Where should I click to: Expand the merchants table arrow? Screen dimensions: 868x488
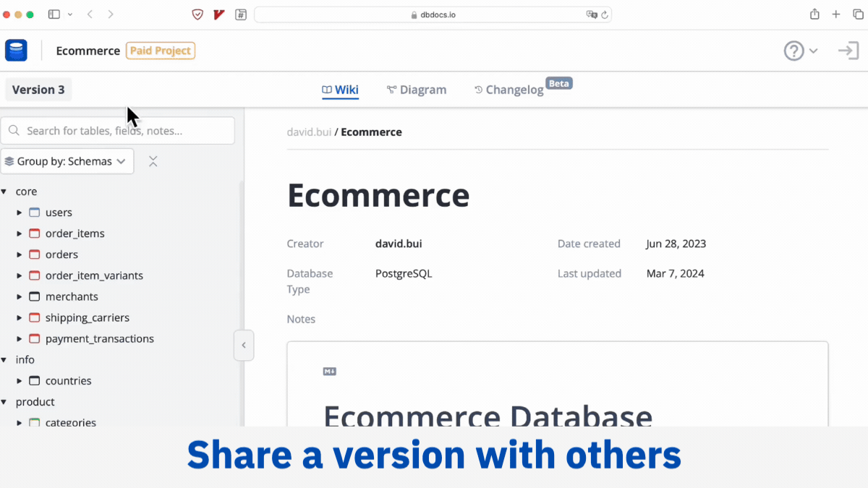pos(20,296)
